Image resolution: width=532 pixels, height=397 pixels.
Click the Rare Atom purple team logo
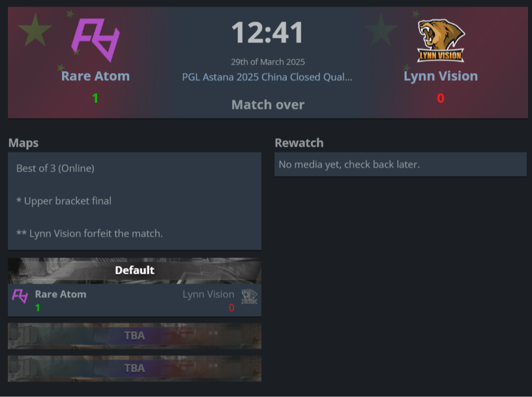click(96, 40)
